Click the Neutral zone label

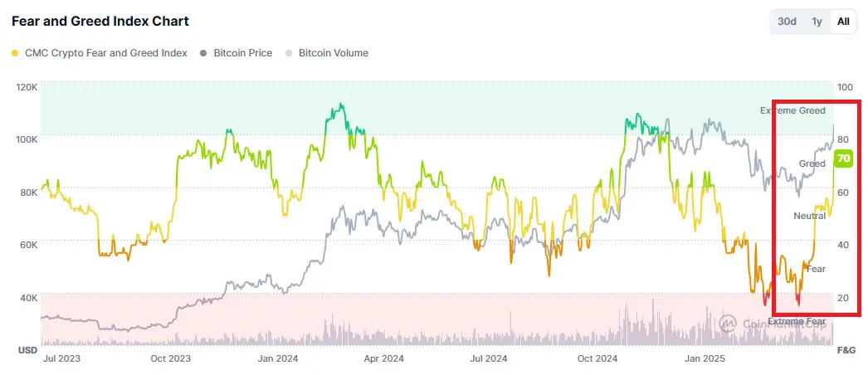pyautogui.click(x=809, y=216)
